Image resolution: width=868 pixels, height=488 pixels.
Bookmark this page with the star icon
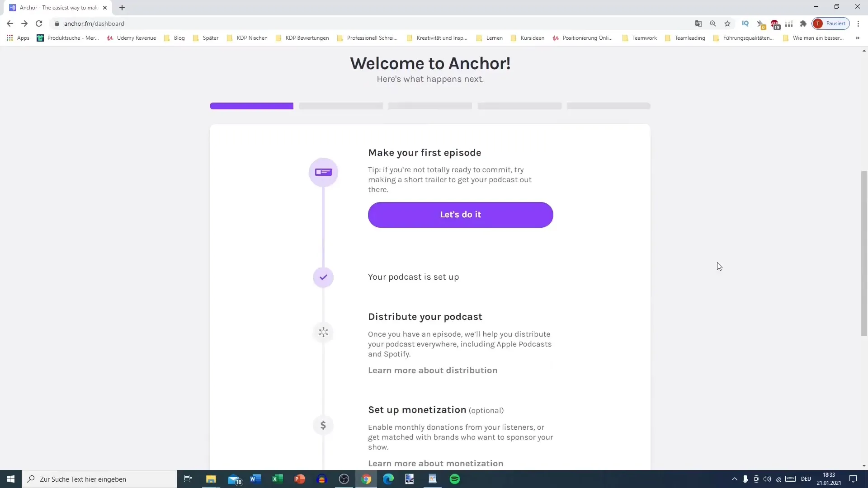[x=727, y=23]
